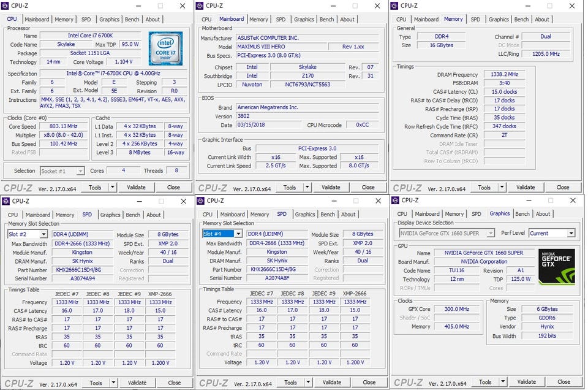This screenshot has width=588, height=390.
Task: Open Tools arrow menu in CPU-tab window
Action: click(x=113, y=187)
